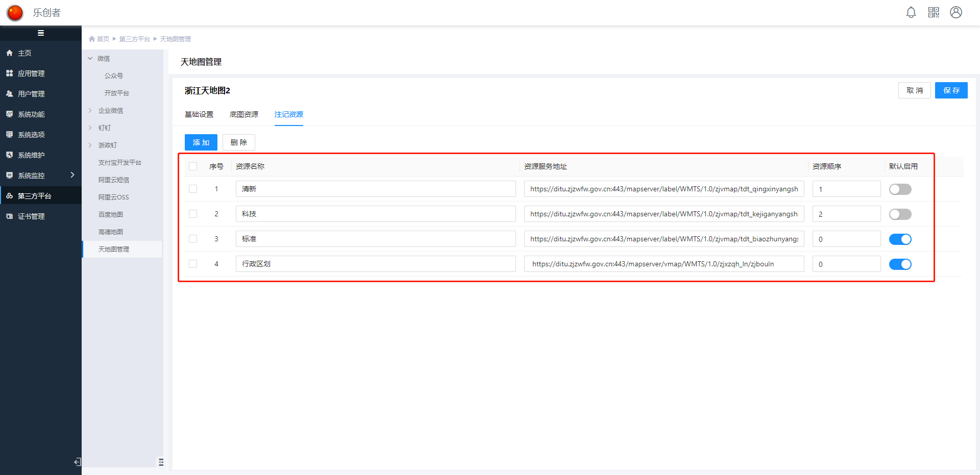Disable the default toggle for 行政区划 row
Screen dimensions: 980x475
coord(900,264)
